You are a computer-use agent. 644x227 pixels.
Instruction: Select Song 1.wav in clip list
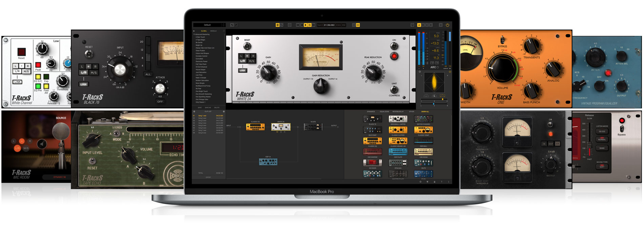(202, 116)
